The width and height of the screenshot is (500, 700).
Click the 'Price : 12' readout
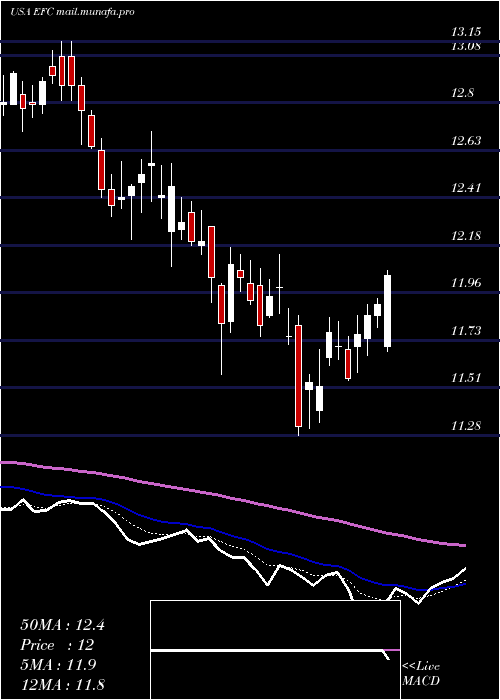[x=57, y=645]
